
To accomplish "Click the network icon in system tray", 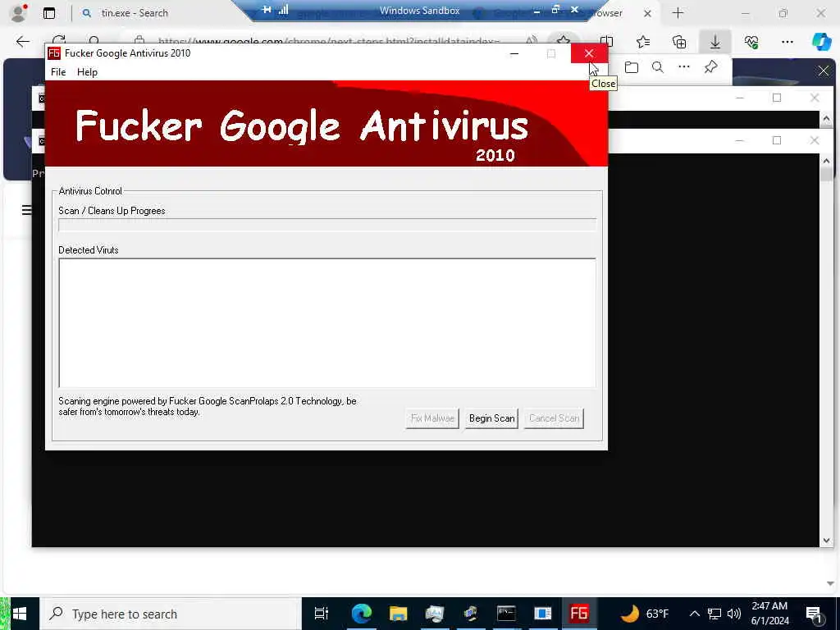I will click(714, 614).
